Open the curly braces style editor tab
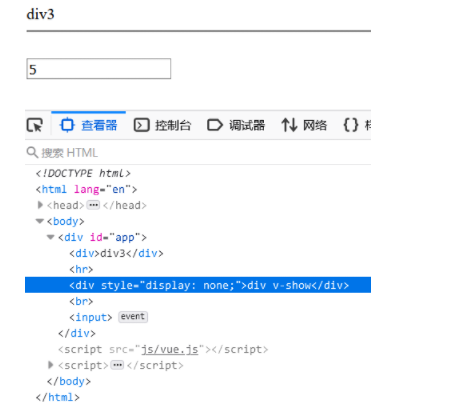The image size is (473, 412). (x=357, y=125)
